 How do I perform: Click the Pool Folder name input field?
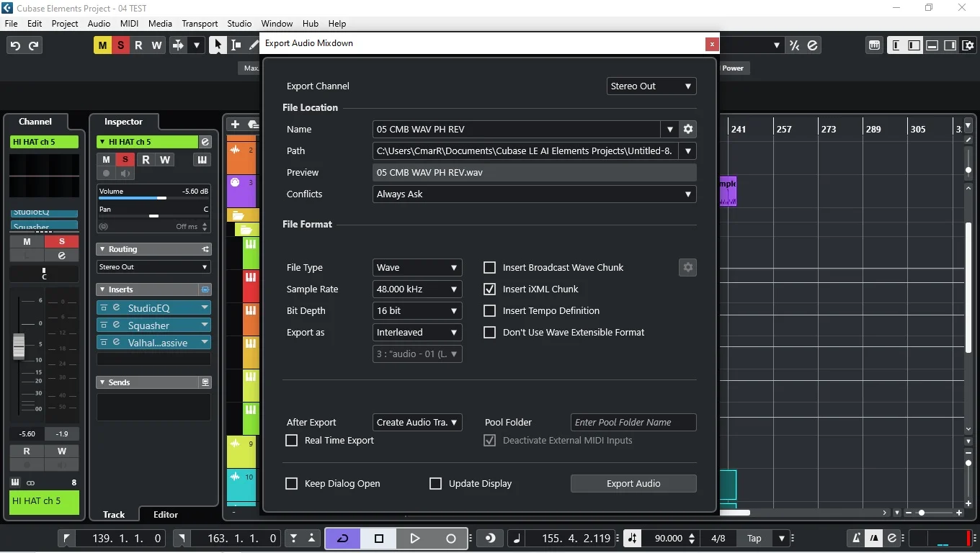633,422
